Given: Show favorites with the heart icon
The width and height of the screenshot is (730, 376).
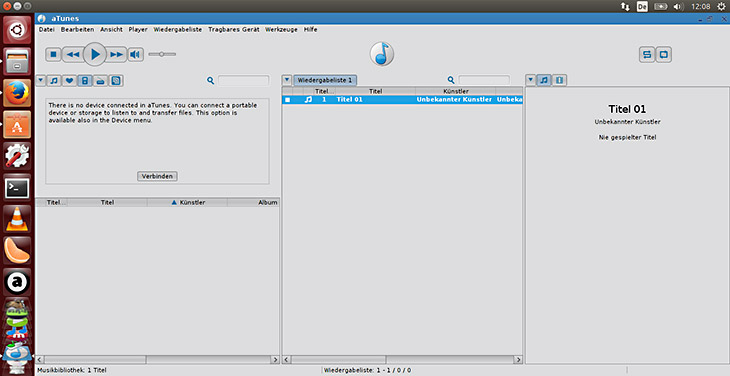Looking at the screenshot, I should tap(69, 81).
